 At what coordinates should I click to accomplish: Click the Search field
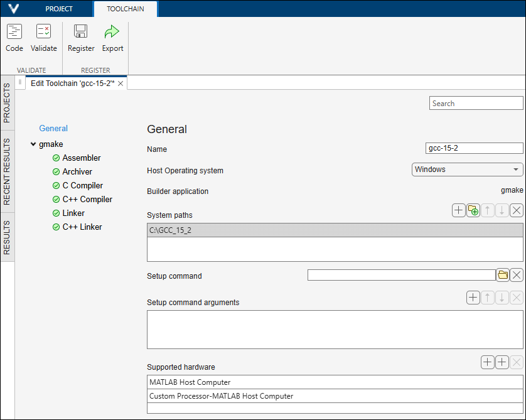[x=476, y=104]
